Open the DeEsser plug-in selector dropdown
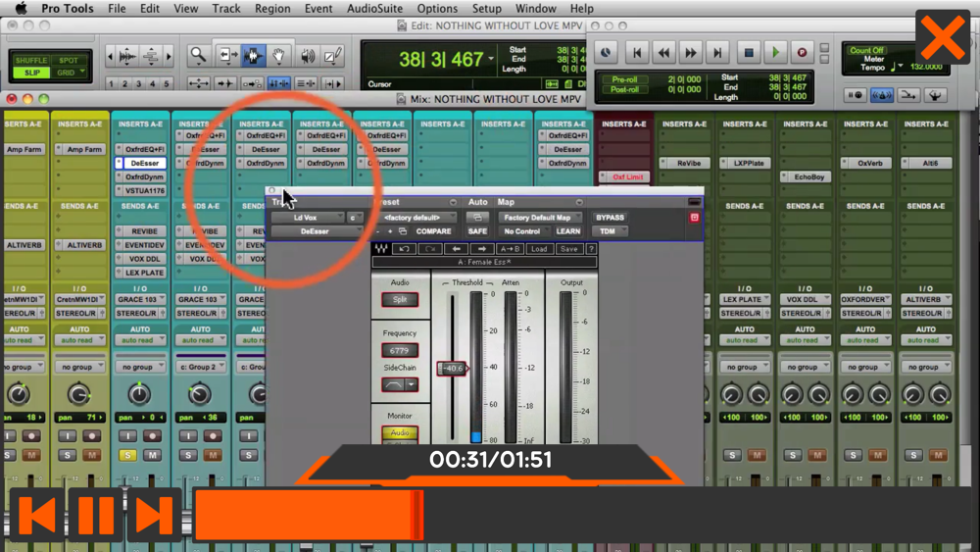The height and width of the screenshot is (552, 980). [317, 231]
